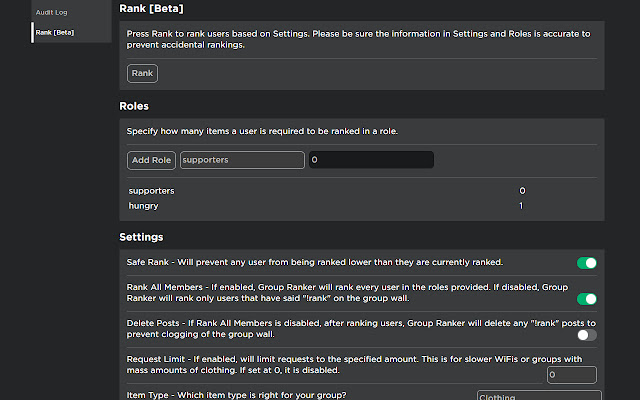Click the Settings section heading
Image resolution: width=640 pixels, height=400 pixels.
point(141,237)
